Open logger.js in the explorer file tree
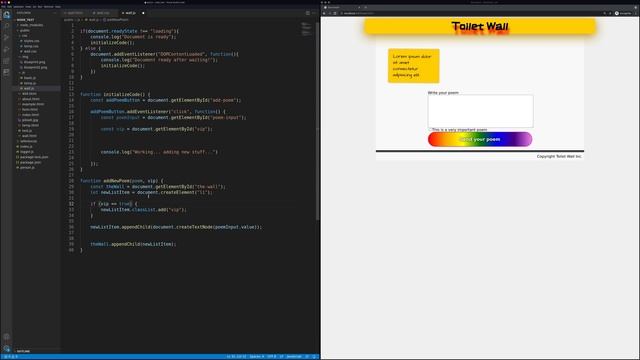 tap(27, 152)
